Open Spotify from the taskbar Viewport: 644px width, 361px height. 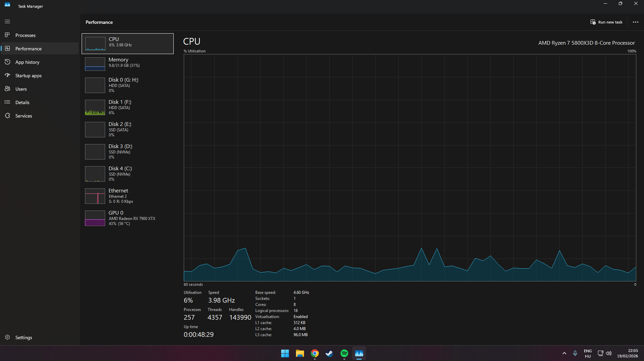344,353
